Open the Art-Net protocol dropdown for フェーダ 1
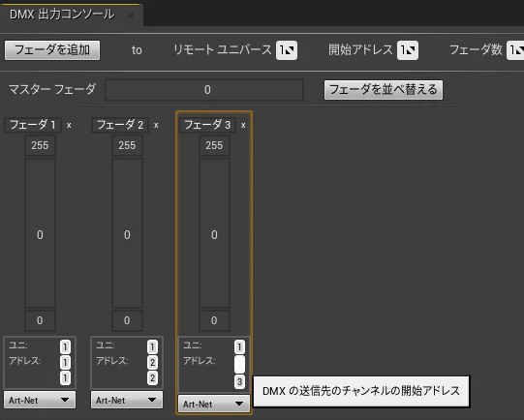The height and width of the screenshot is (420, 524). (40, 400)
